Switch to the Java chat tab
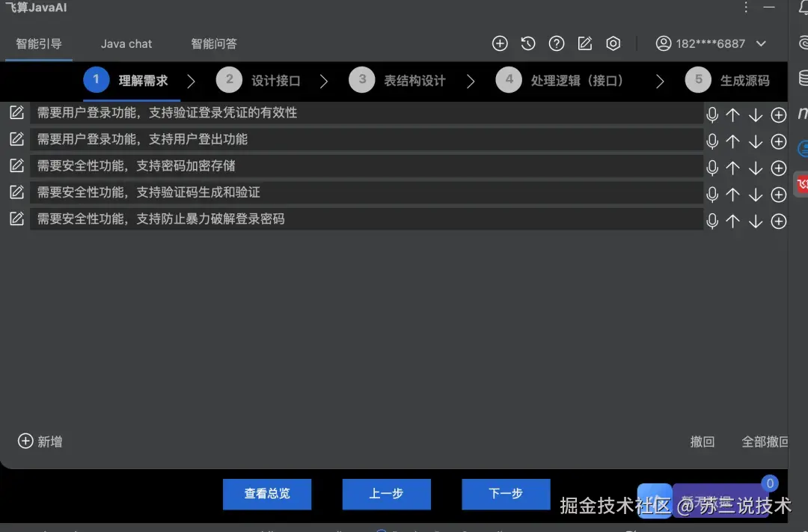The width and height of the screenshot is (808, 532). [x=126, y=43]
